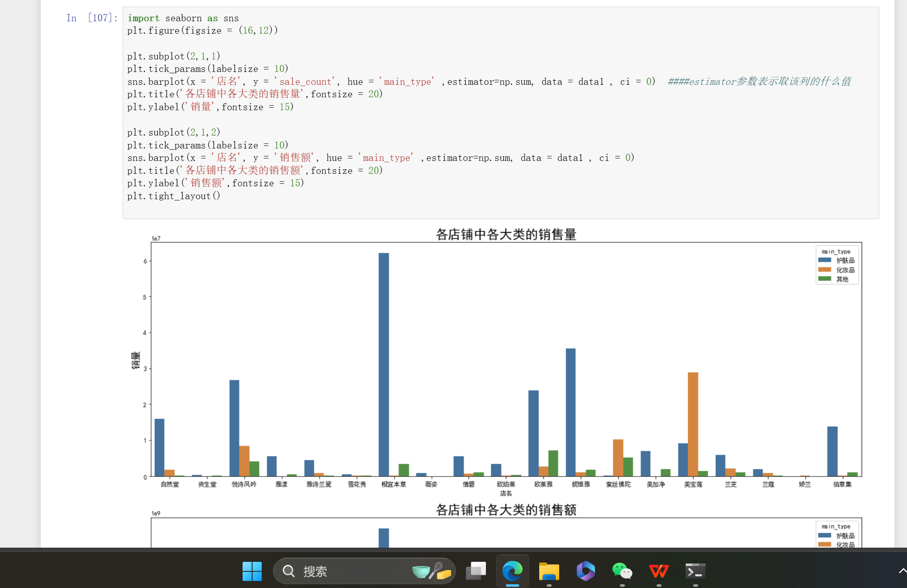Click the orange bar for 美宝莲
This screenshot has width=907, height=588.
pos(693,424)
